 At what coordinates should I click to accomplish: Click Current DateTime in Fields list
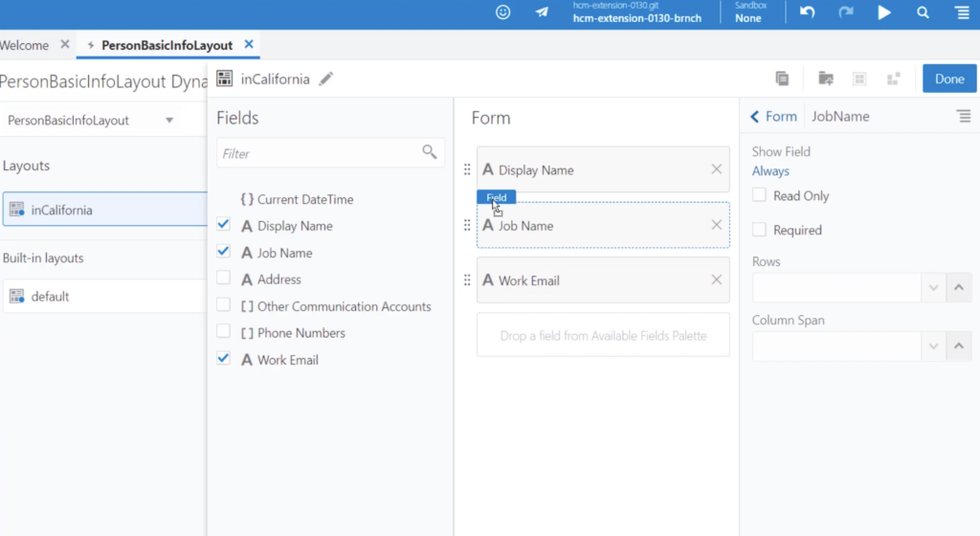coord(305,199)
